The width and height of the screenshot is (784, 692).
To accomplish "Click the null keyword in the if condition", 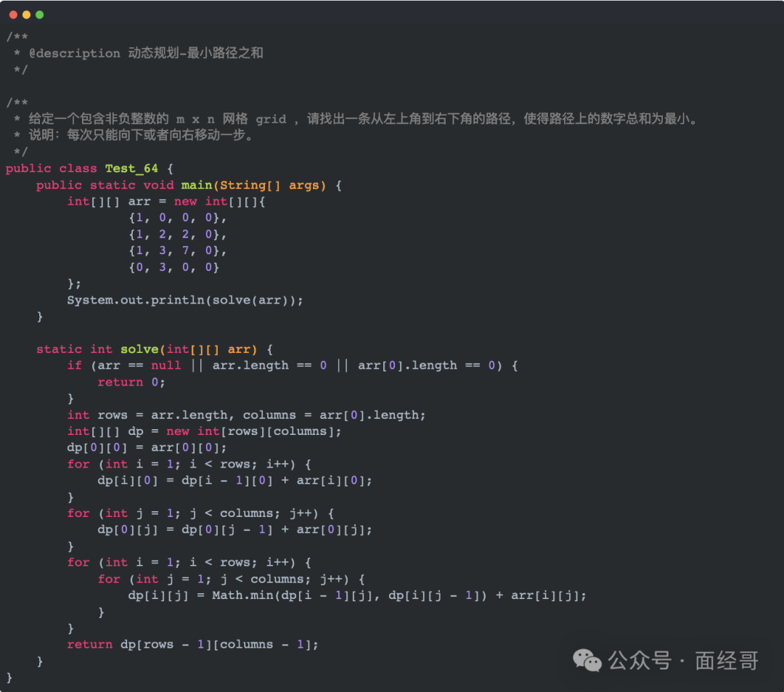I will click(166, 365).
